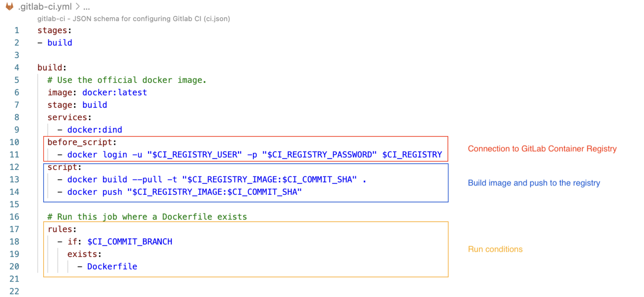Click the 'Build image and push to the registry' label
Image resolution: width=644 pixels, height=297 pixels.
pyautogui.click(x=534, y=183)
